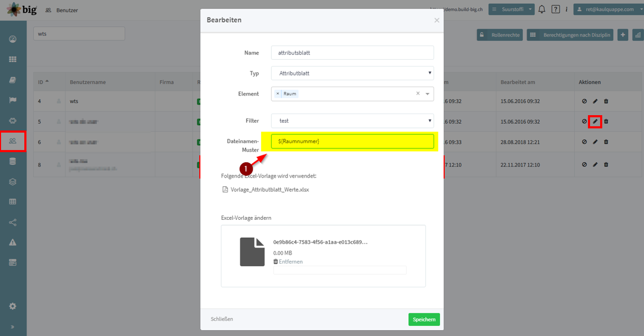Click the Benutzer page title
Viewport: 644px width, 336px height.
(x=66, y=10)
